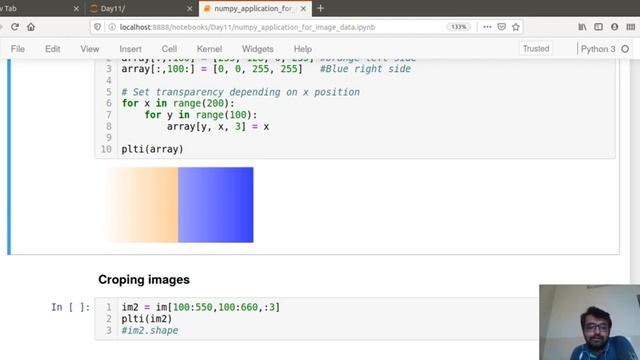Image resolution: width=640 pixels, height=360 pixels.
Task: Open the Library icon in the toolbar
Action: pyautogui.click(x=582, y=27)
